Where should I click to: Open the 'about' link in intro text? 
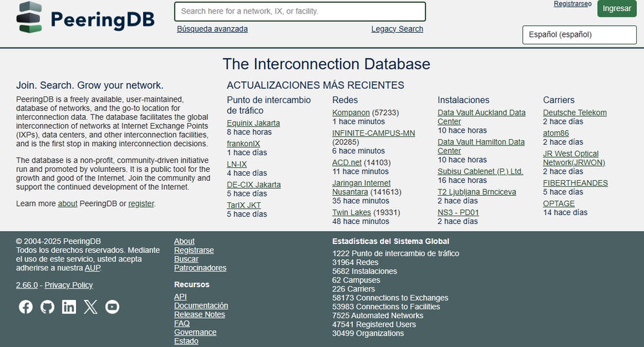68,203
